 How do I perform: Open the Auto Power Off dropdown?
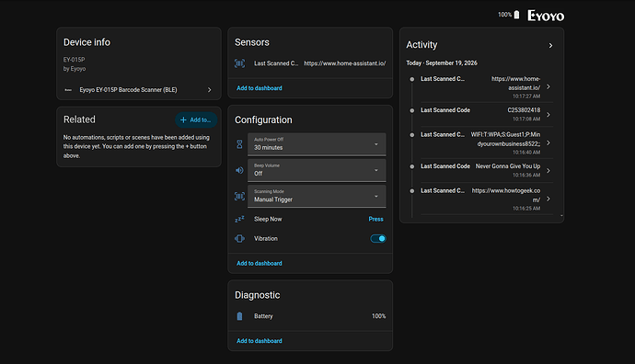click(317, 144)
